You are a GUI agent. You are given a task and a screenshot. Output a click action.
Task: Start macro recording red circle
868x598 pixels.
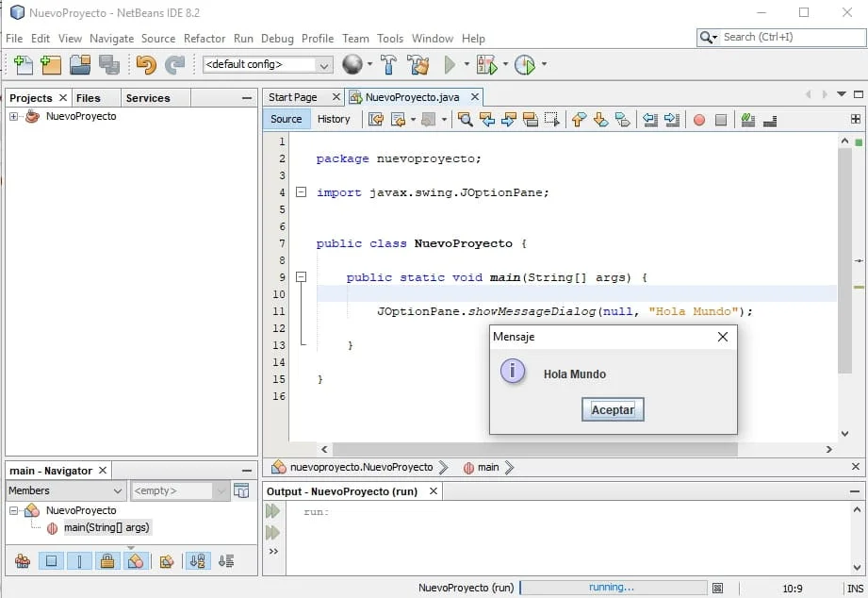pos(699,120)
